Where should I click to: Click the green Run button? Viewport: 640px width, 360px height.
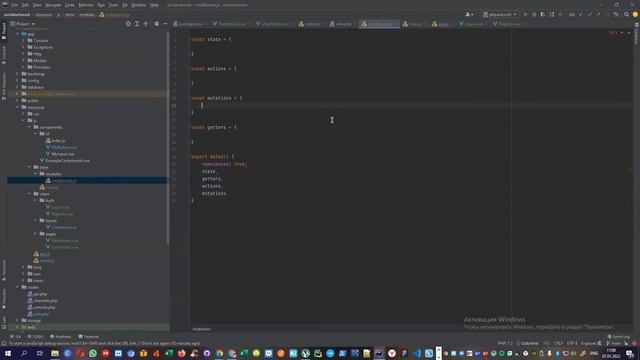coord(525,14)
